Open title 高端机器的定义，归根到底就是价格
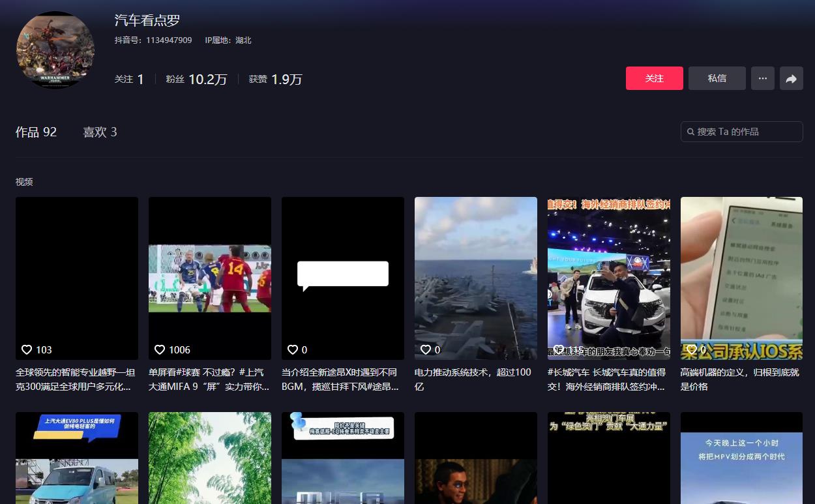 (x=741, y=379)
